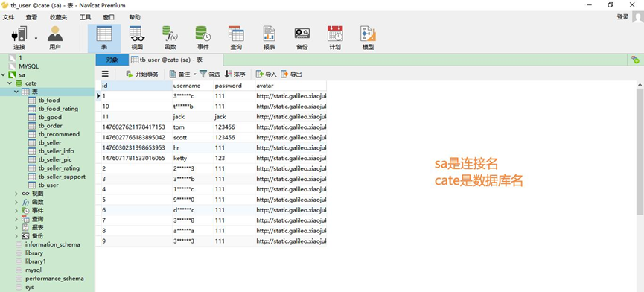Open the Function (函数) objects
644x292 pixels.
pos(170,38)
